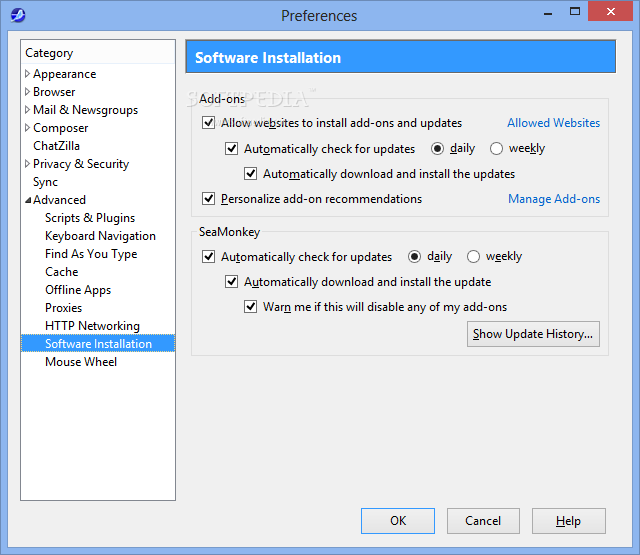Select daily radio for Add-ons updates
Screen dimensions: 640x555
pyautogui.click(x=437, y=149)
